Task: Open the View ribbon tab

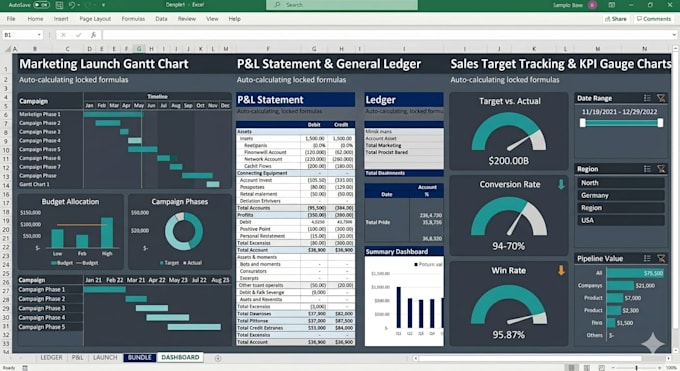Action: [x=212, y=19]
